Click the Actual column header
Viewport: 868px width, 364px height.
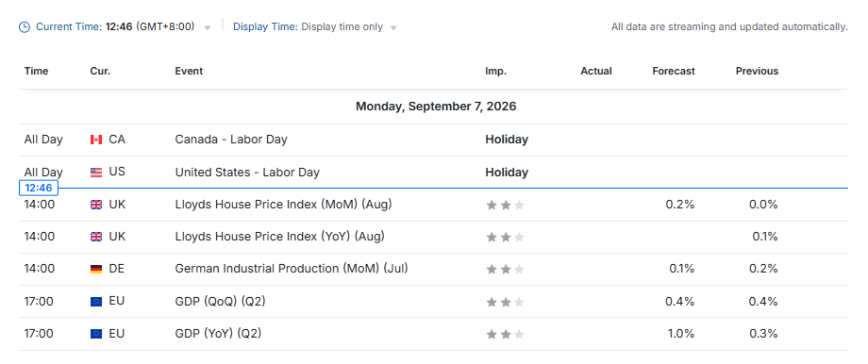[x=596, y=71]
